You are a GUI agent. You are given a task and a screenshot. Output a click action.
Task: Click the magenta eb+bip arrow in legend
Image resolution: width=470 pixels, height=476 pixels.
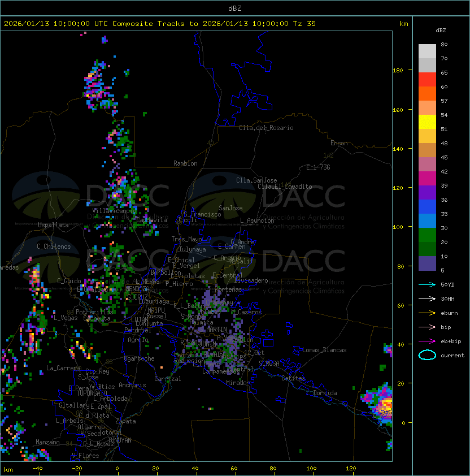coord(427,341)
